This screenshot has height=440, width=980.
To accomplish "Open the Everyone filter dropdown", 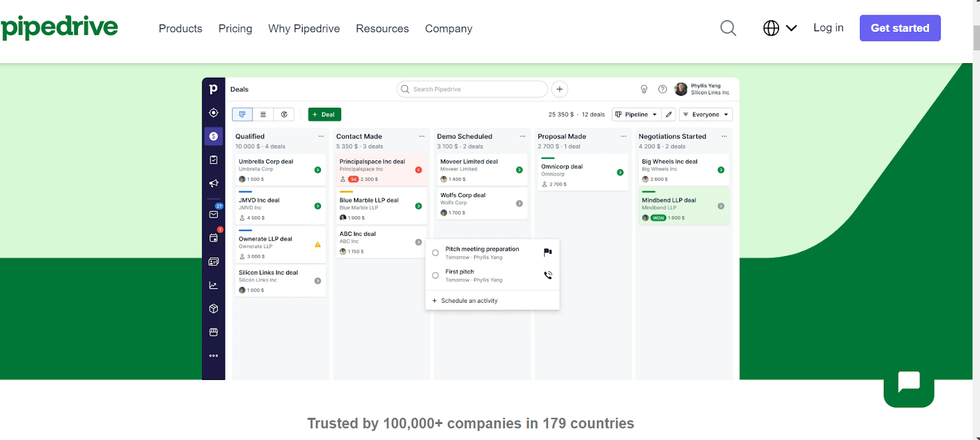I will click(x=706, y=115).
